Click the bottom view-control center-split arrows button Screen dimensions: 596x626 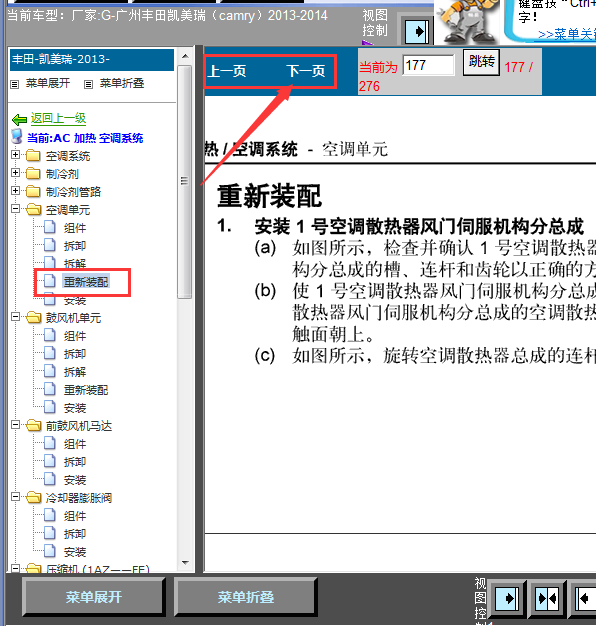[546, 598]
